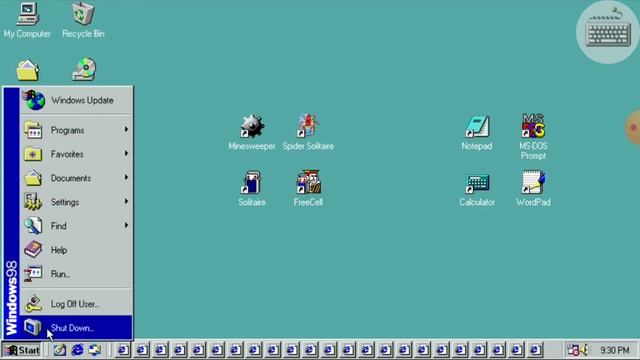The image size is (640, 360).
Task: Open the WordPad desktop shortcut
Action: coord(533,189)
